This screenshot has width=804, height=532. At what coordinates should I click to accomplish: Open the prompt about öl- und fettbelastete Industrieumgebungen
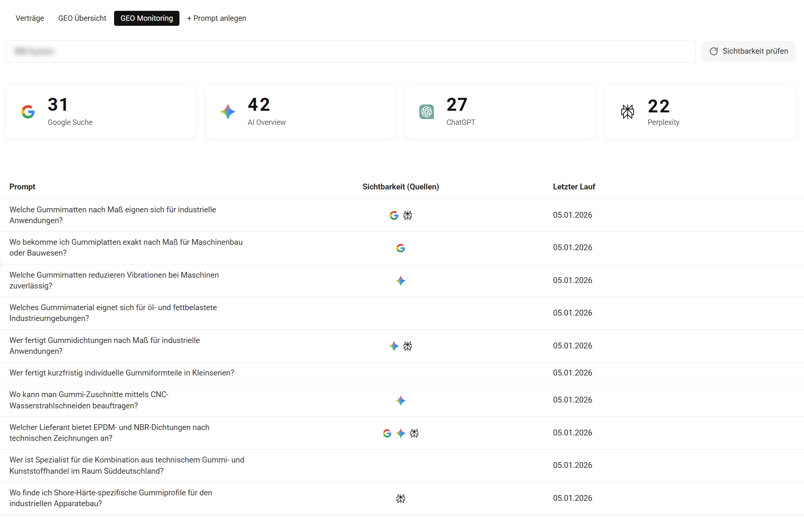pyautogui.click(x=113, y=313)
